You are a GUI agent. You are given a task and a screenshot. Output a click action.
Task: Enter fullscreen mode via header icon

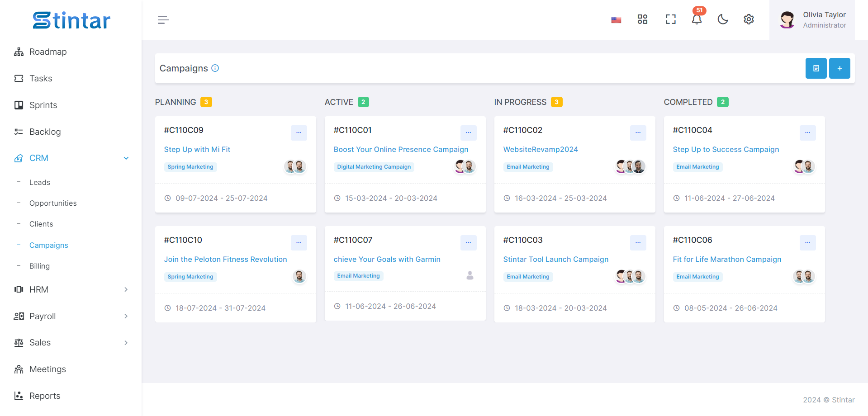[670, 19]
